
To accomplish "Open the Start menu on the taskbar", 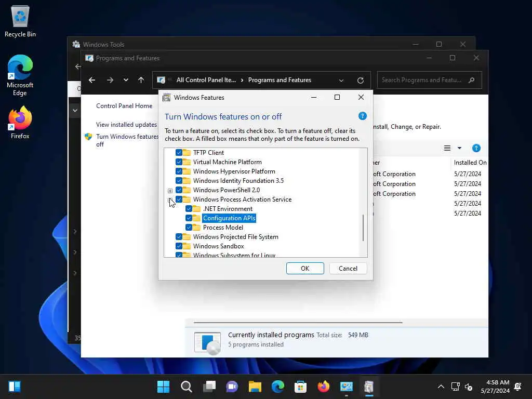I will click(x=163, y=387).
